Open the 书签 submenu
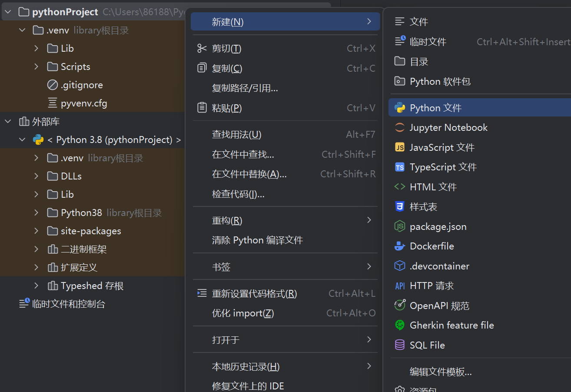Screen dimensions: 571x392 pos(285,267)
